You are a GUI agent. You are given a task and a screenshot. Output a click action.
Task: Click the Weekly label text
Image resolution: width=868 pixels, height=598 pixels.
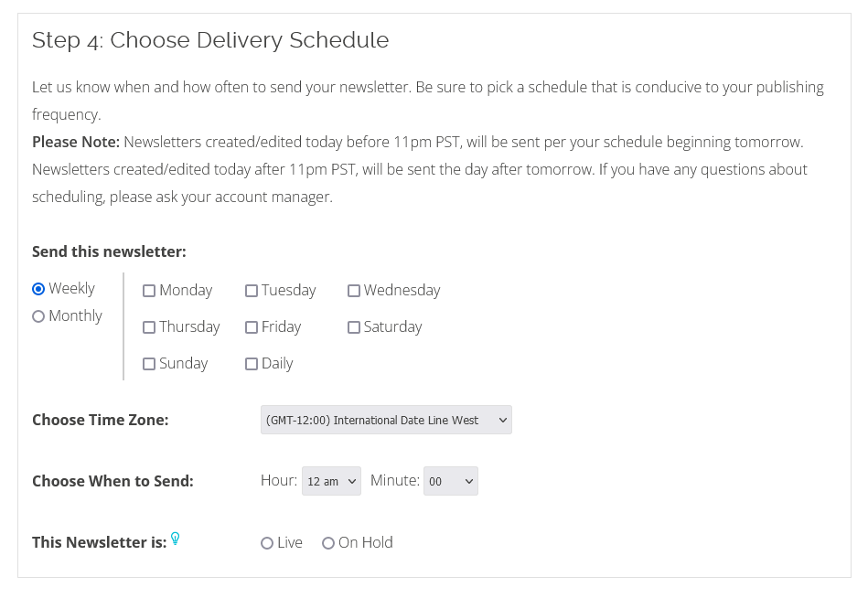(72, 288)
